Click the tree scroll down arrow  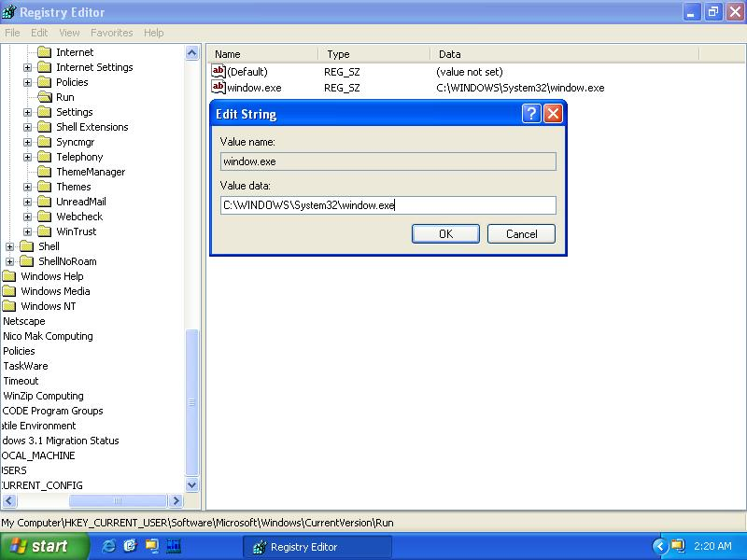191,485
